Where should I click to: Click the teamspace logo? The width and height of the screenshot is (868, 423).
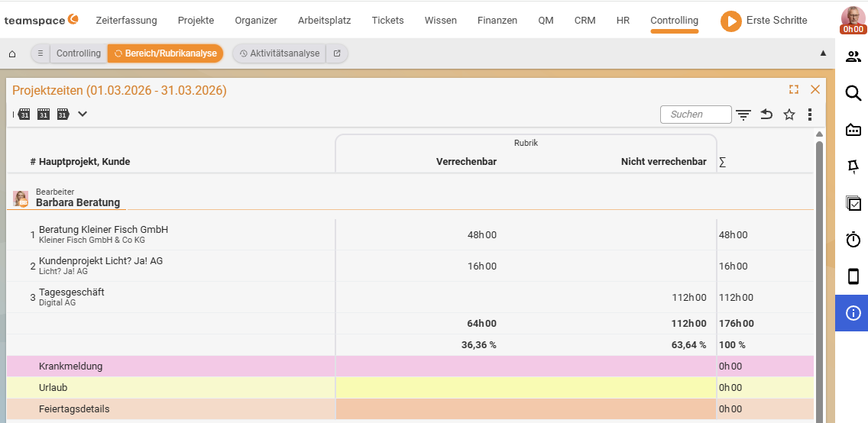pos(41,20)
